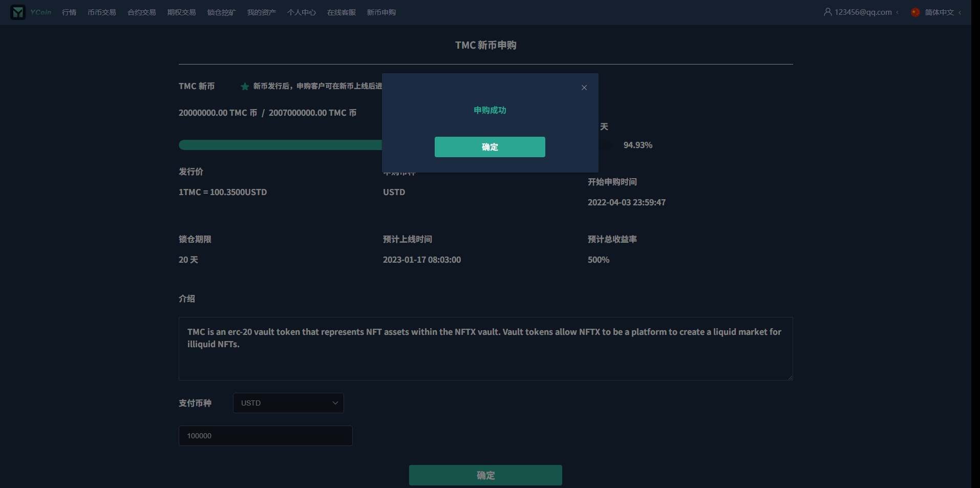This screenshot has height=488, width=980.
Task: Click the 20 天 lock period value
Action: (x=188, y=260)
